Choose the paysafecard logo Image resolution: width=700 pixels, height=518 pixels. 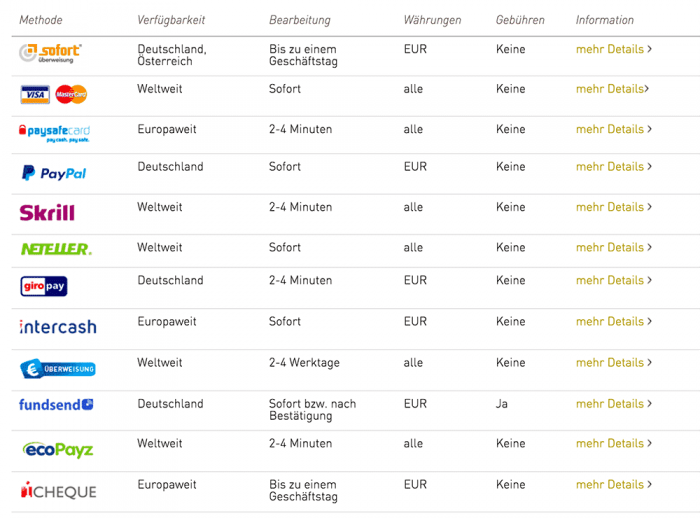[54, 133]
